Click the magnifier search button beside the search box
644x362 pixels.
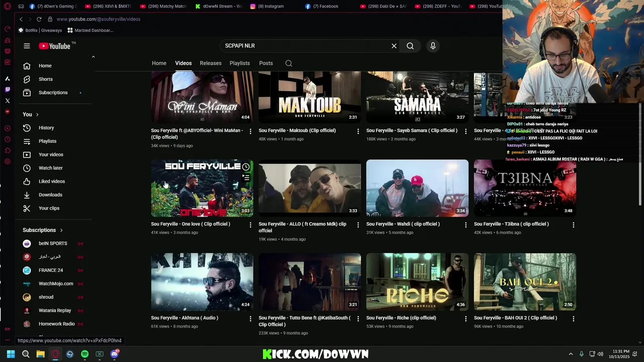(410, 46)
